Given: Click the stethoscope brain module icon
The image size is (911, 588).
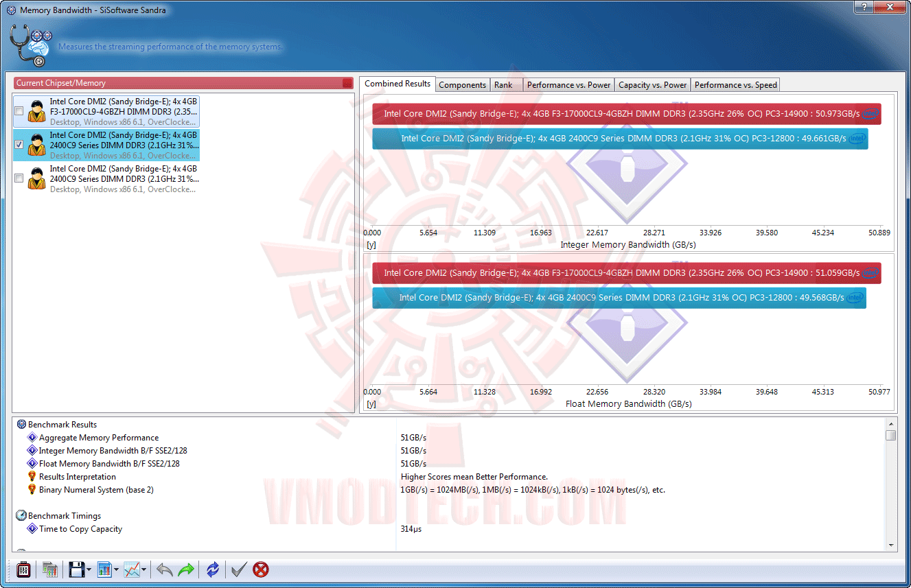Looking at the screenshot, I should [x=30, y=47].
